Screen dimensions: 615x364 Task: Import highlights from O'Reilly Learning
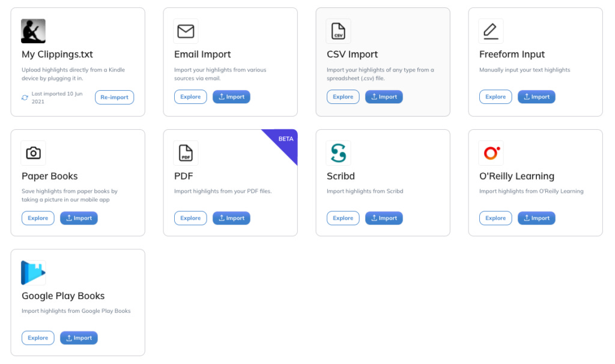click(536, 218)
